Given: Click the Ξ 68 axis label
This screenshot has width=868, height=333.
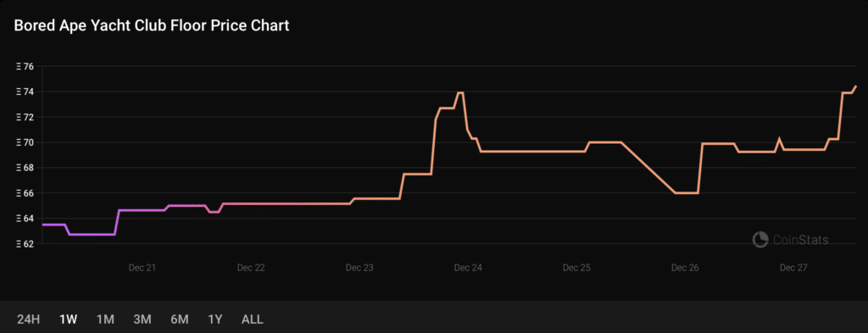Looking at the screenshot, I should pyautogui.click(x=25, y=168).
